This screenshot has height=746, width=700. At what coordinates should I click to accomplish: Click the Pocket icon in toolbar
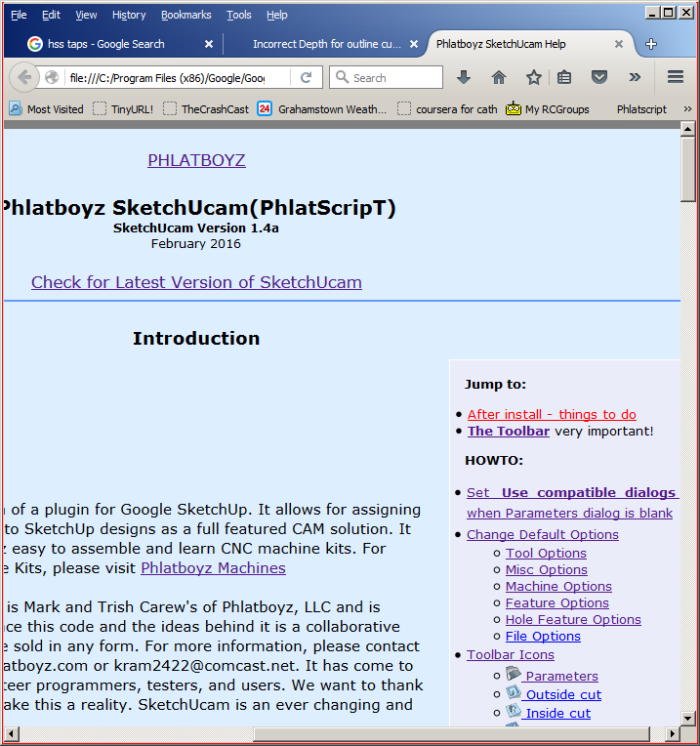(x=600, y=77)
